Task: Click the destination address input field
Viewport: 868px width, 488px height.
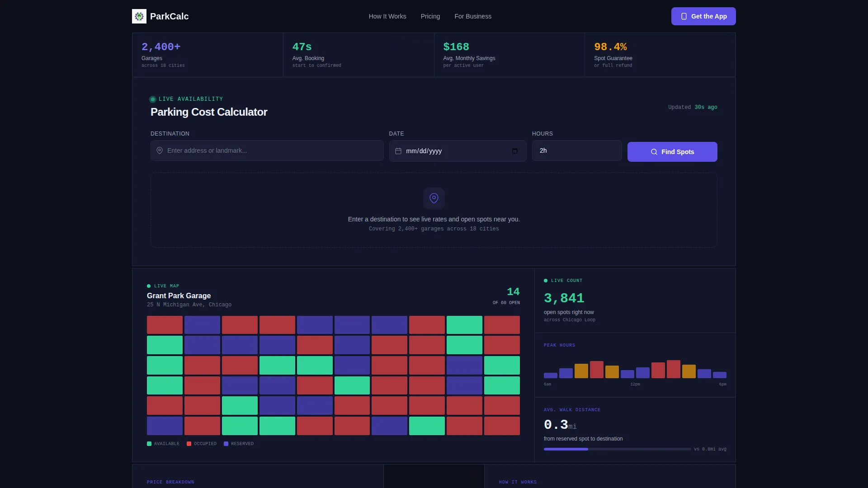Action: pos(267,150)
